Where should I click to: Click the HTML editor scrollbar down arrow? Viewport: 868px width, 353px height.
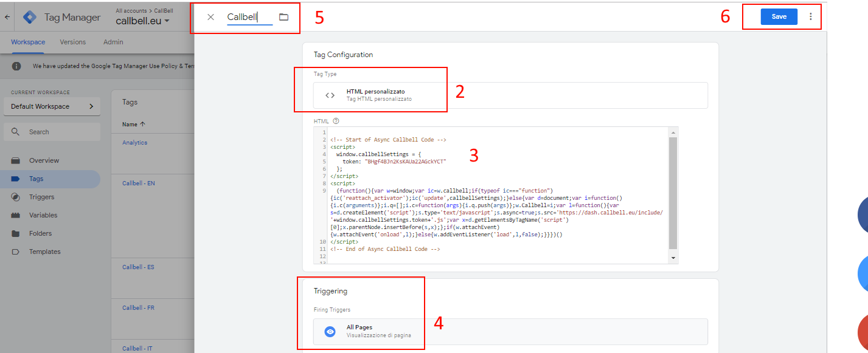[x=673, y=258]
